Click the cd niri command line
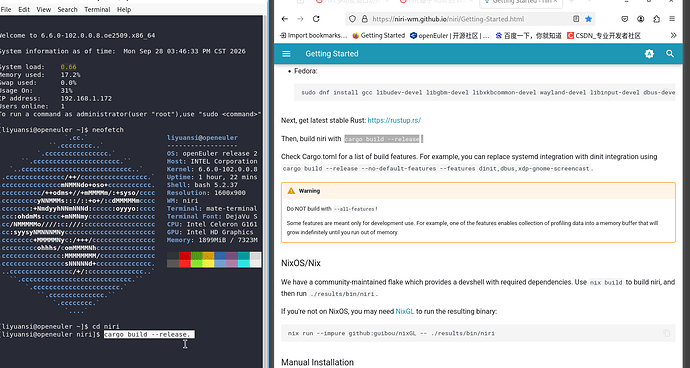690x368 pixels. 106,327
